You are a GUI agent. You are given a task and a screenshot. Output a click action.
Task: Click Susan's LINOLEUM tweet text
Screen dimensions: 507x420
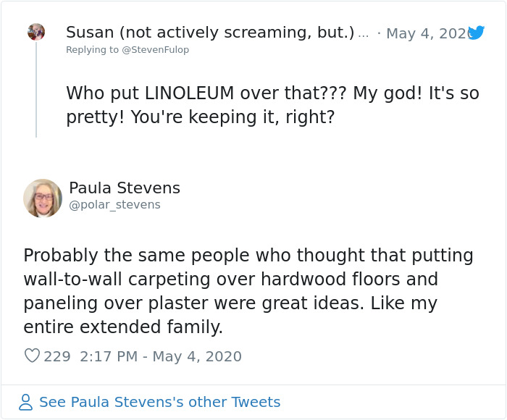coord(272,105)
